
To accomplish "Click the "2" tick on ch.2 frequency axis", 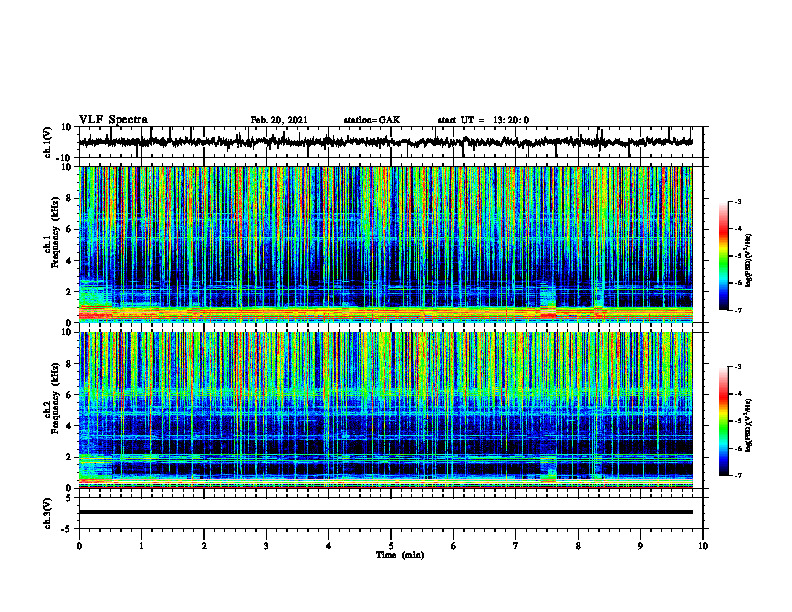I will click(69, 457).
